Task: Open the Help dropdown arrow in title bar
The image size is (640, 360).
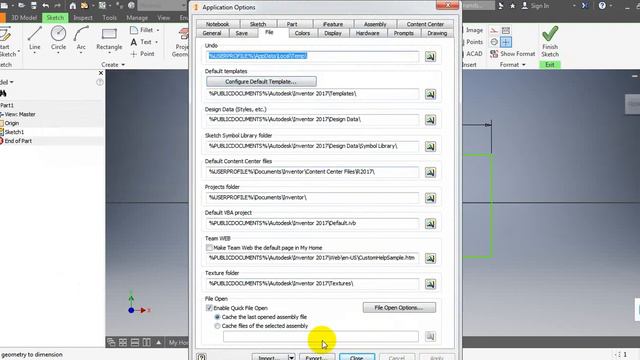Action: pyautogui.click(x=611, y=6)
